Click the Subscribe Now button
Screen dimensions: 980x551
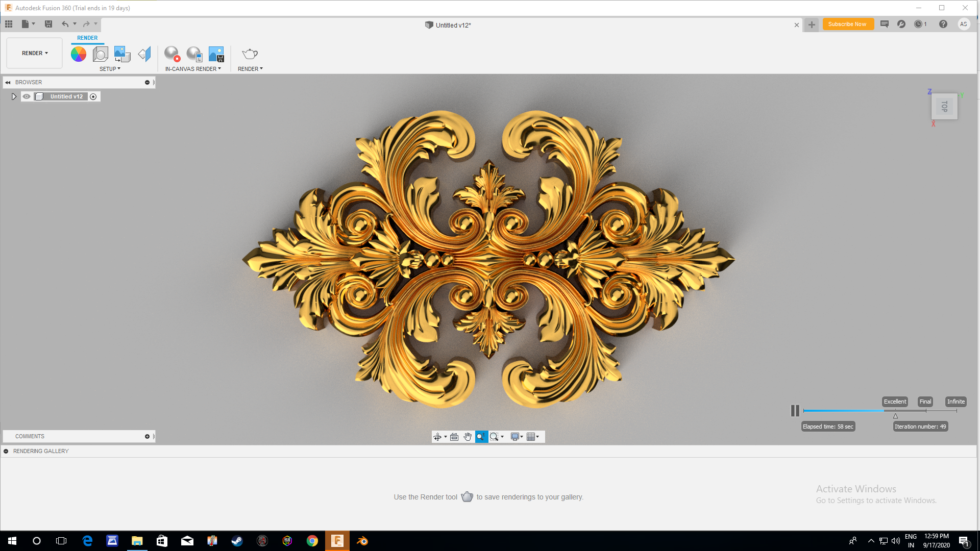click(x=847, y=24)
